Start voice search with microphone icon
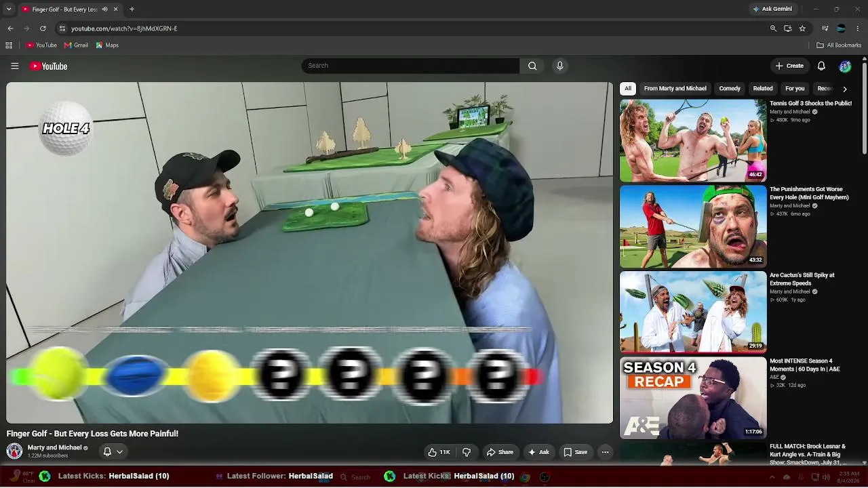 coord(559,66)
